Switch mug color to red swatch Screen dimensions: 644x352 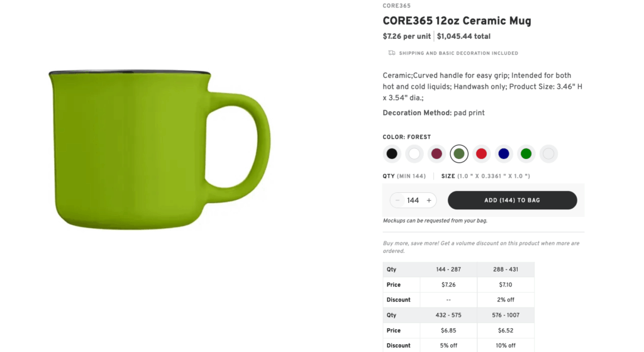481,153
